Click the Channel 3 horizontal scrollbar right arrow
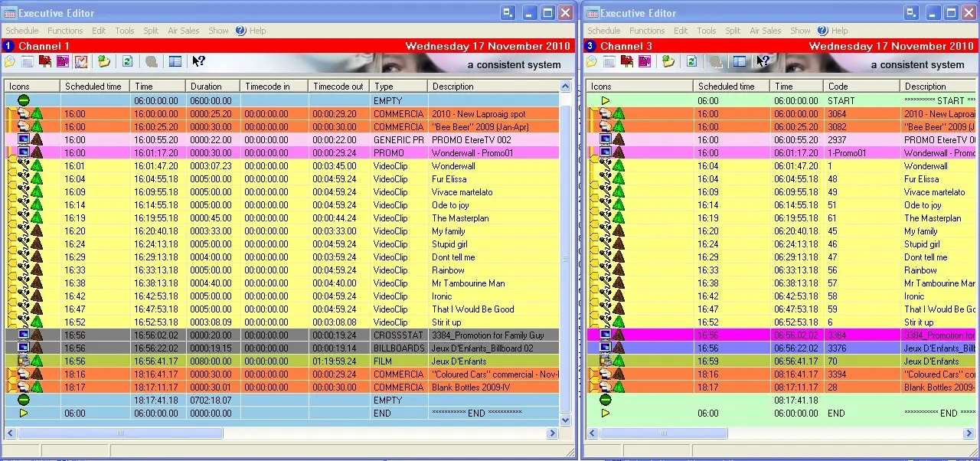Screen dimensions: 980x461 point(973,433)
